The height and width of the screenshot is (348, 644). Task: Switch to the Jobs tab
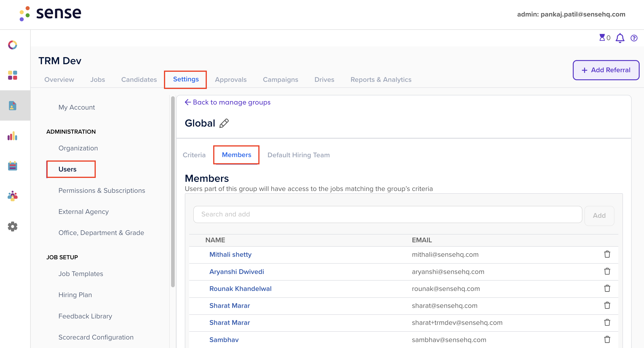tap(98, 80)
